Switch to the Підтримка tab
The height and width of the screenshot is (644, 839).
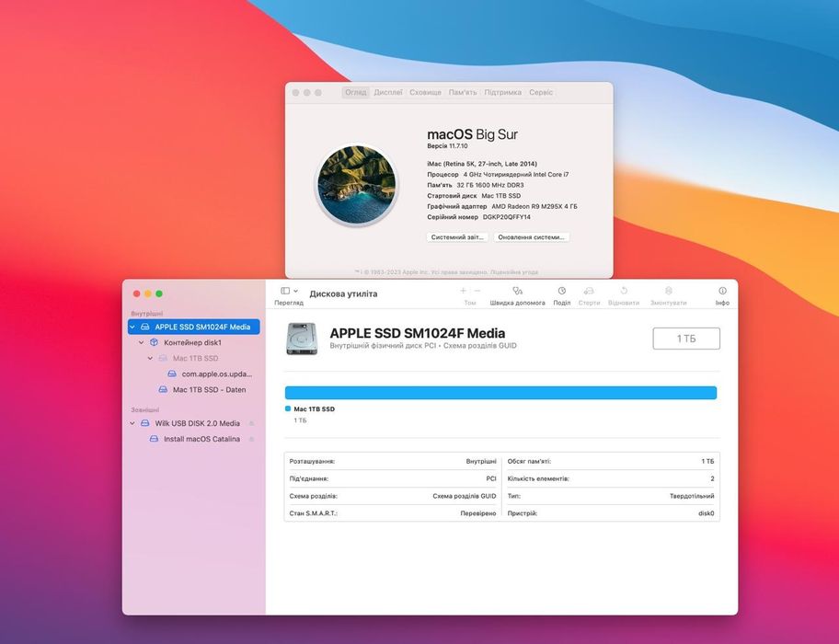[x=502, y=93]
